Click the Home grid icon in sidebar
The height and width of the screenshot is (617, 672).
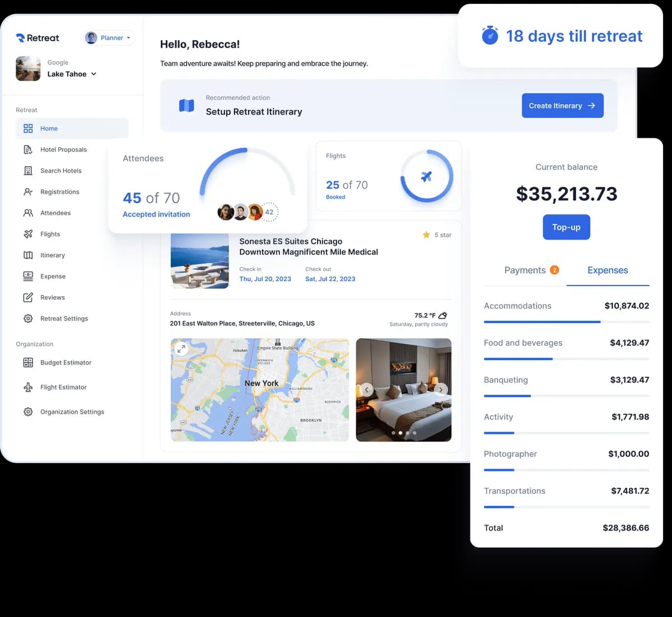[x=28, y=128]
